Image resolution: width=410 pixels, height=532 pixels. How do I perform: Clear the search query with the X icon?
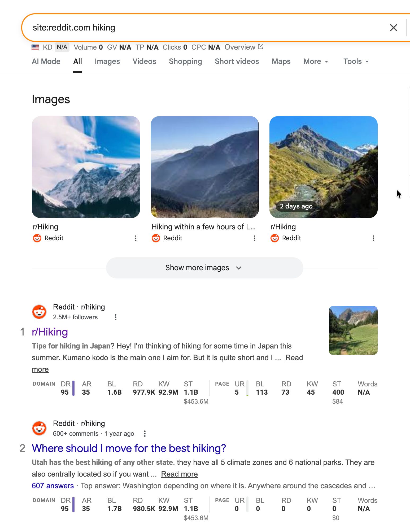pyautogui.click(x=393, y=28)
